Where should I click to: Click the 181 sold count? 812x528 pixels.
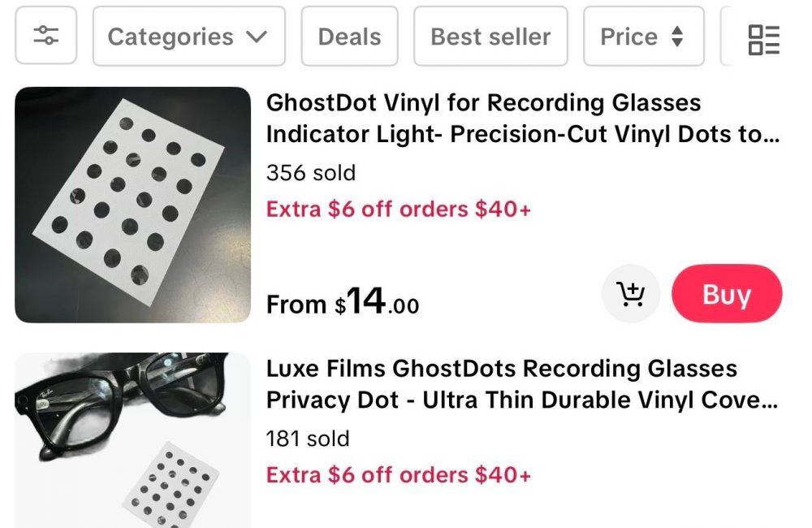coord(308,439)
